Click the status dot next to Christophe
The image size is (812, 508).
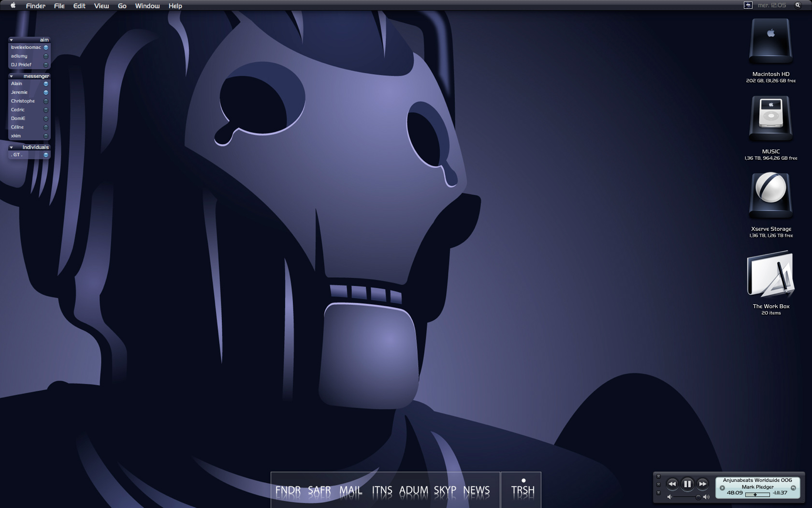[x=46, y=101]
